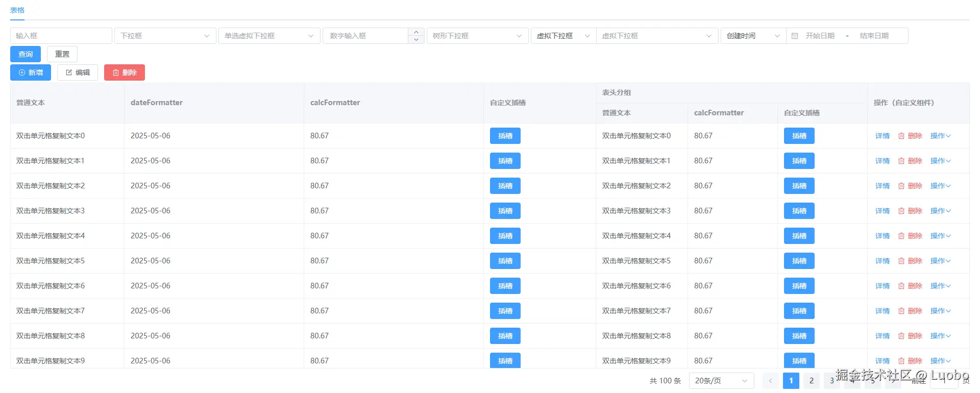Increase the number input with up arrow
The height and width of the screenshot is (393, 980).
pos(416,32)
